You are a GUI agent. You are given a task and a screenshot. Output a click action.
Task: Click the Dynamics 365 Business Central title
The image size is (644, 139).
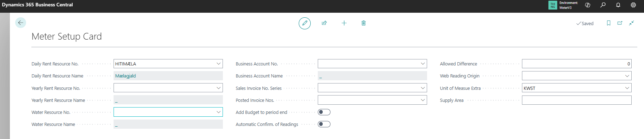pos(37,5)
